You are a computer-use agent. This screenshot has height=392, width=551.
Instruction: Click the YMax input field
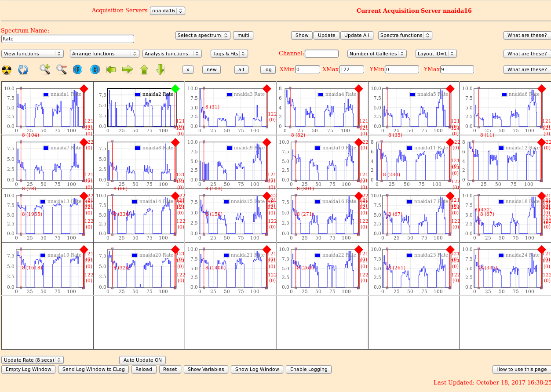click(x=457, y=69)
